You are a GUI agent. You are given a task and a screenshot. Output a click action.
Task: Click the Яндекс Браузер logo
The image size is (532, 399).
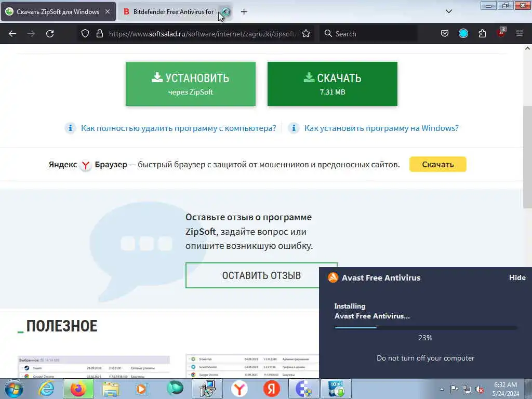point(86,165)
